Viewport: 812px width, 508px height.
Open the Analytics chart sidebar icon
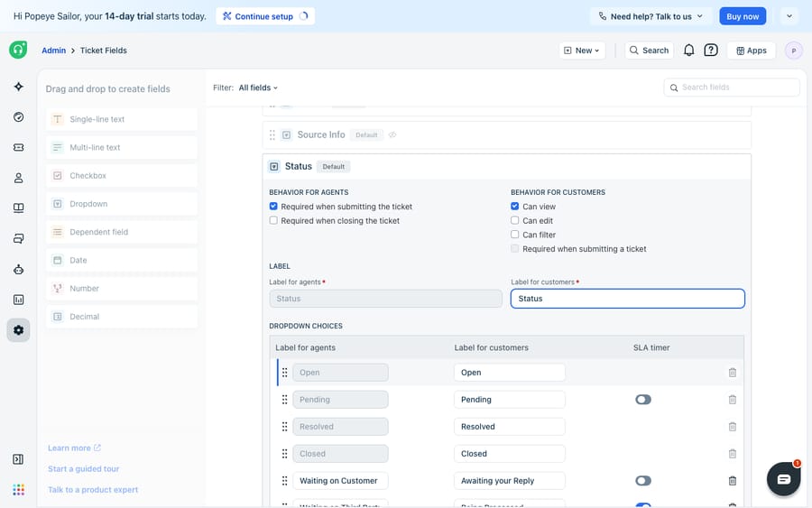19,300
